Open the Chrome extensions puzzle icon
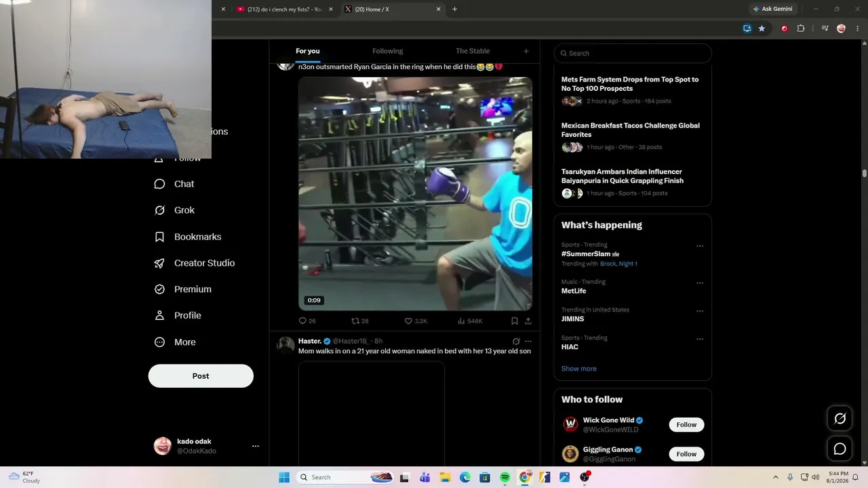 tap(801, 28)
